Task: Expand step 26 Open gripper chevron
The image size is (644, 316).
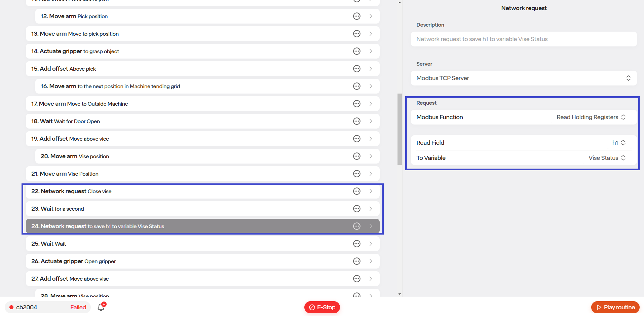Action: click(371, 261)
